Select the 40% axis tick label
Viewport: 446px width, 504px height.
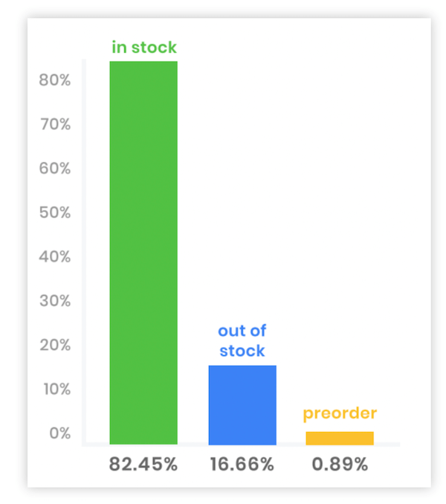coord(55,257)
